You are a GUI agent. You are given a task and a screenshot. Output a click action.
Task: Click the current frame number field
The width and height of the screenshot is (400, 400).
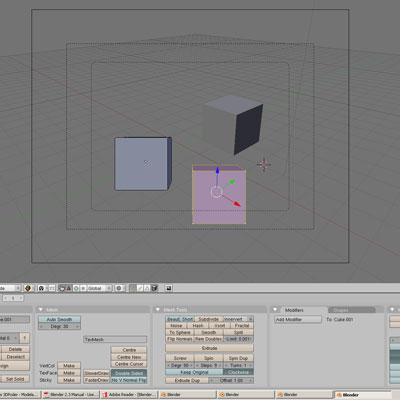coord(13,298)
